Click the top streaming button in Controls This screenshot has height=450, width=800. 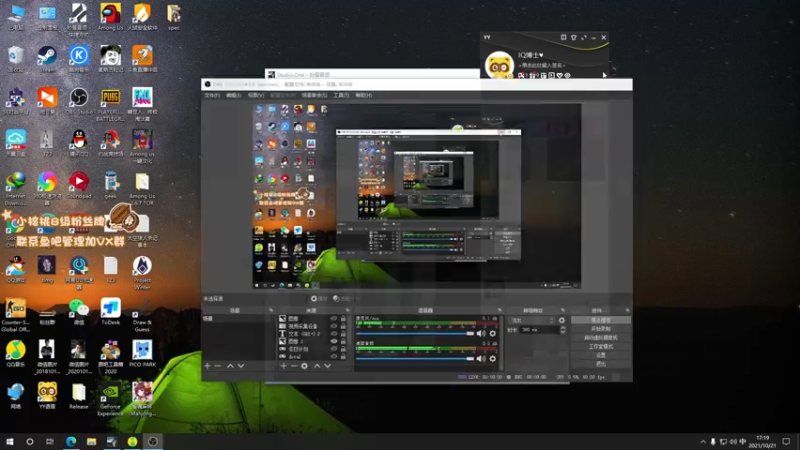tap(601, 320)
